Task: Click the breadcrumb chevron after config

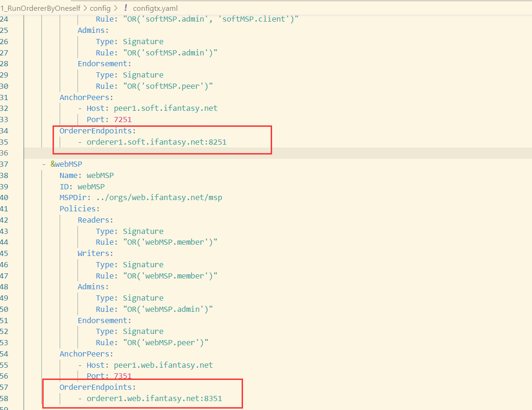Action: pyautogui.click(x=116, y=8)
